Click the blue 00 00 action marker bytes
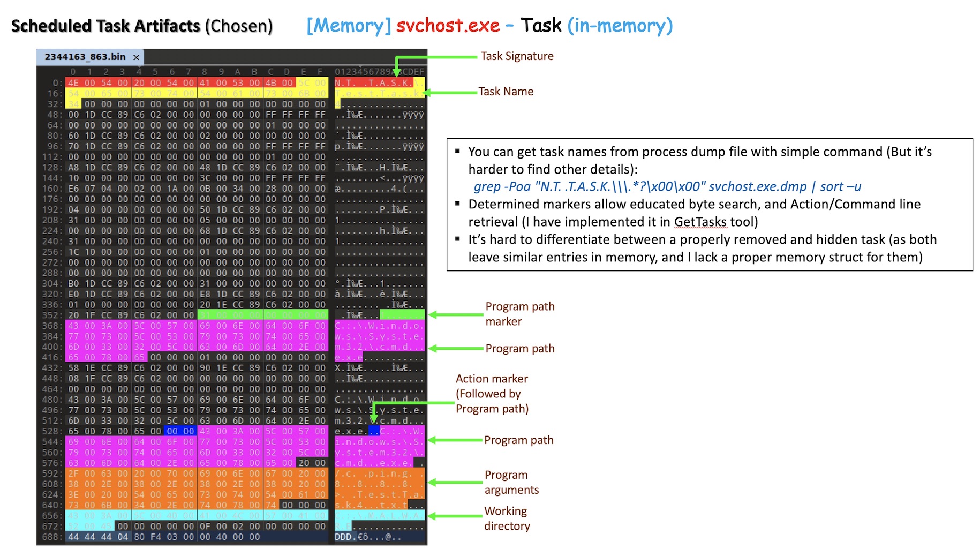The image size is (980, 549). pos(180,431)
